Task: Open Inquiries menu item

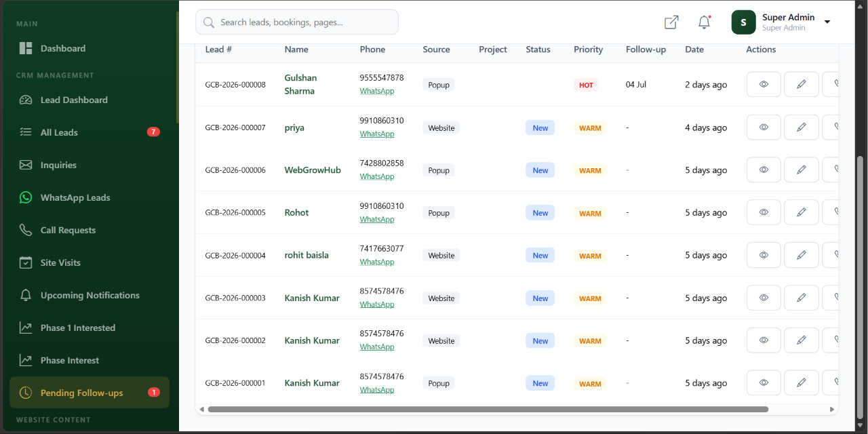Action: click(x=90, y=165)
